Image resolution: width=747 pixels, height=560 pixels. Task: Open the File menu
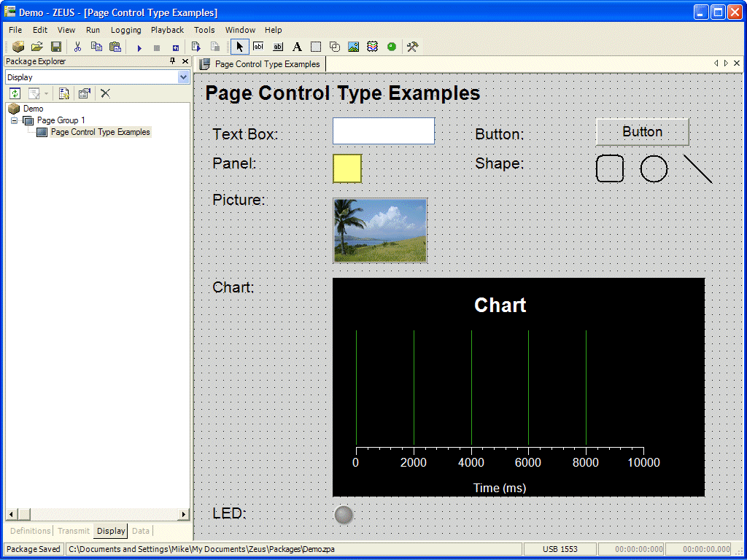coord(15,30)
